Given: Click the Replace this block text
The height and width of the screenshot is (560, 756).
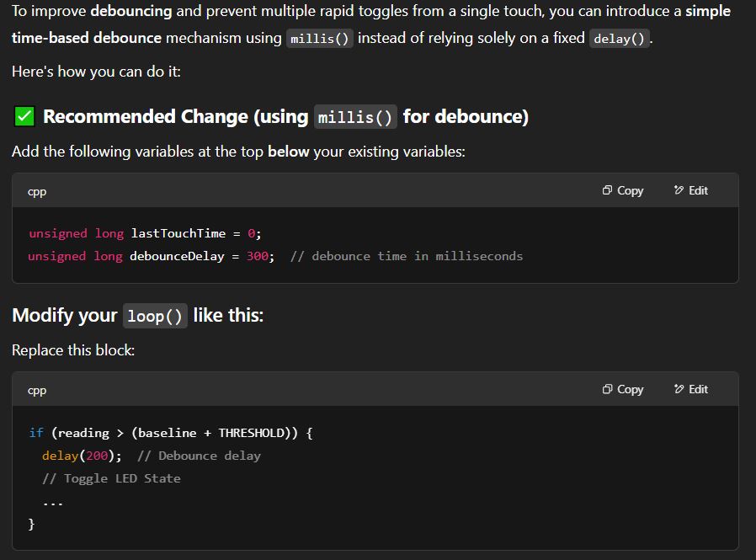Looking at the screenshot, I should coord(73,350).
